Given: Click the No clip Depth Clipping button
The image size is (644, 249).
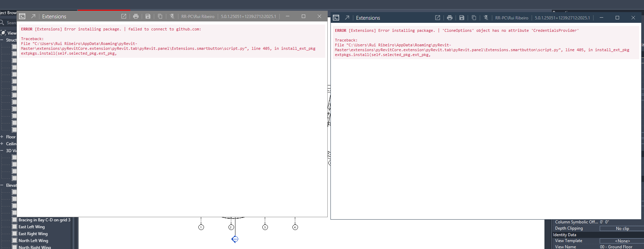Looking at the screenshot, I should 622,229.
